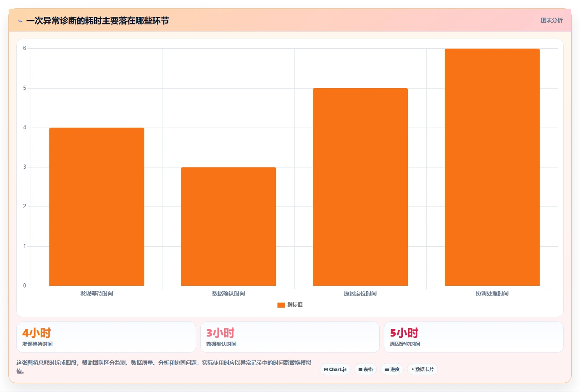
Task: Click the 指标值 legend label
Action: click(x=295, y=305)
